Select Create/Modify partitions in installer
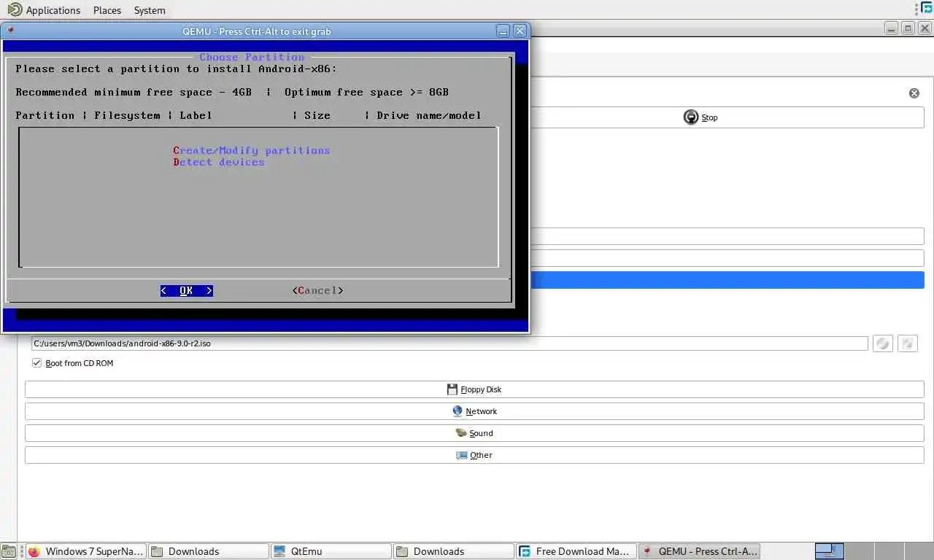 pyautogui.click(x=252, y=150)
